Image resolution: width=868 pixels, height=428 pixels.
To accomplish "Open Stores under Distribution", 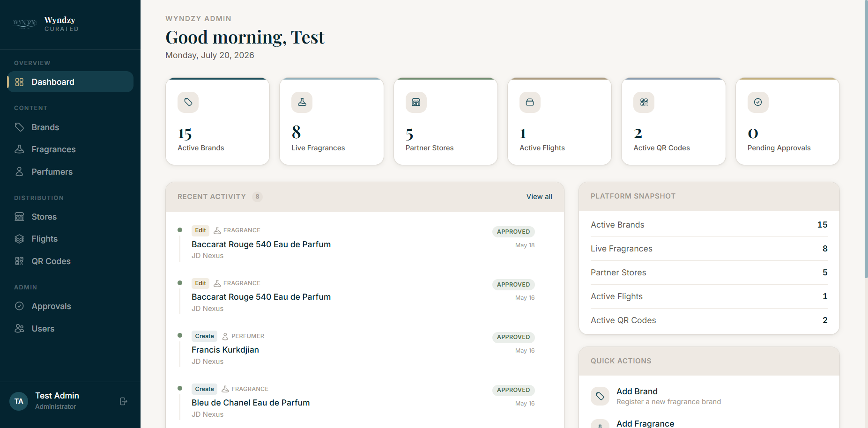I will coord(70,217).
